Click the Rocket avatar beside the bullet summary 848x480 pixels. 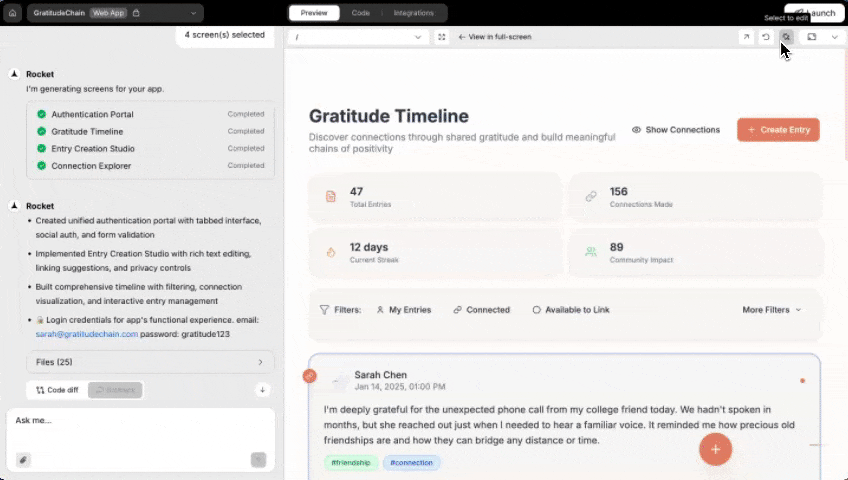(15, 205)
